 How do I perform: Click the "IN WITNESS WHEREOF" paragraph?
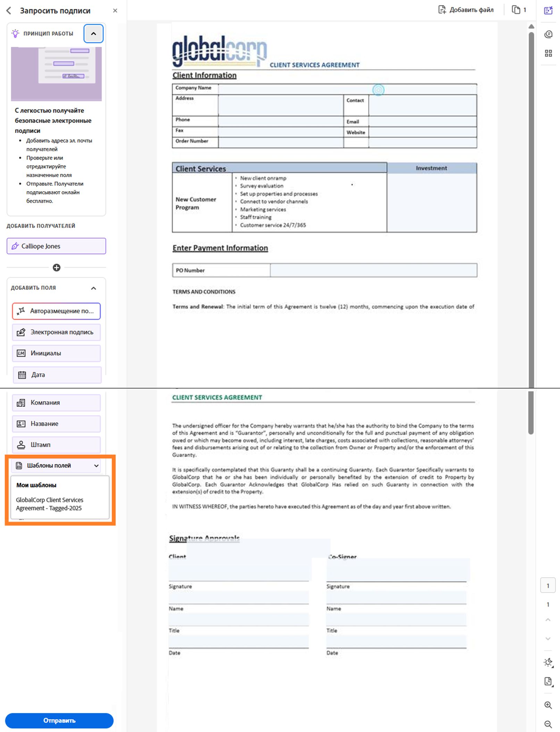[311, 506]
